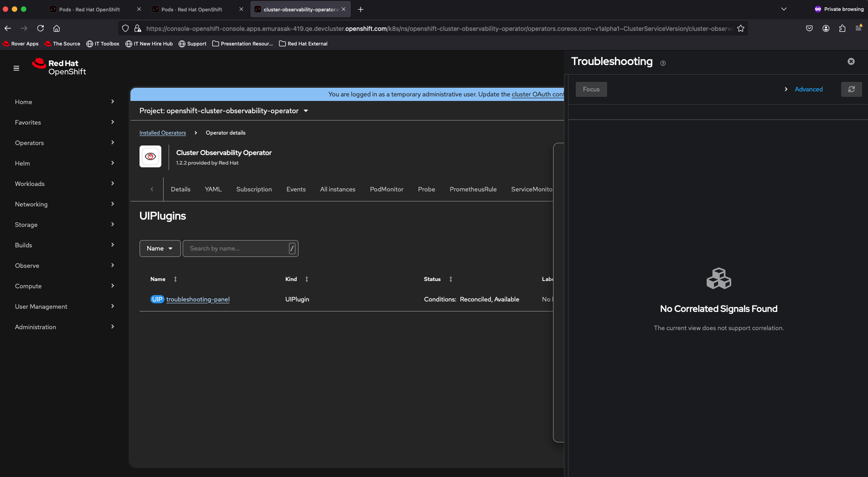Open the browser extensions icon
The height and width of the screenshot is (477, 868).
point(842,28)
